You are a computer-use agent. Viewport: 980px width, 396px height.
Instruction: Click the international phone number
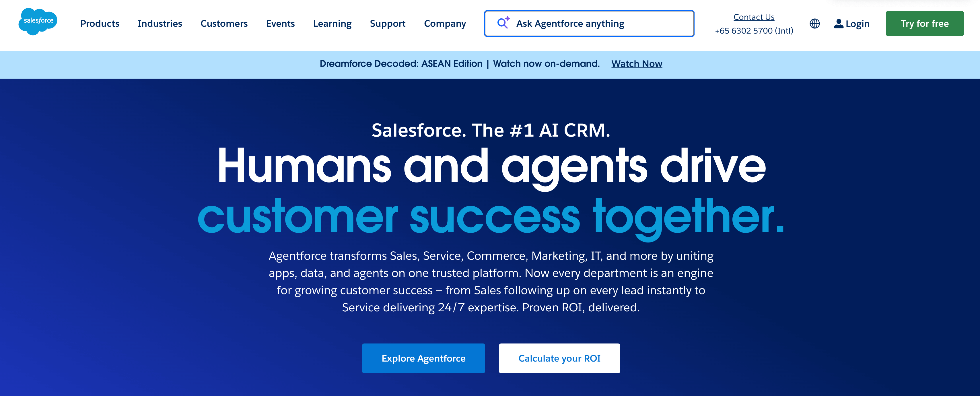[754, 30]
